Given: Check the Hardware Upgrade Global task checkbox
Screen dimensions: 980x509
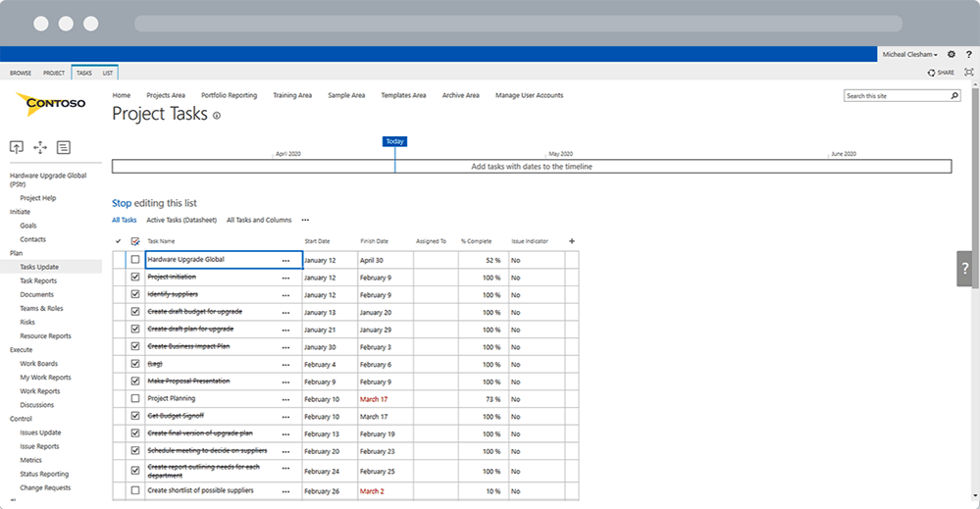Looking at the screenshot, I should (135, 260).
